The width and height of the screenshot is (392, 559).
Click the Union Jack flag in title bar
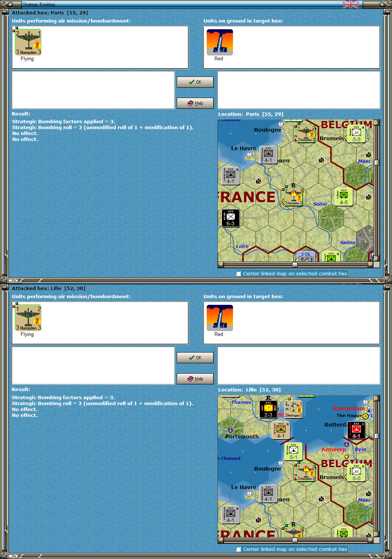(351, 4)
